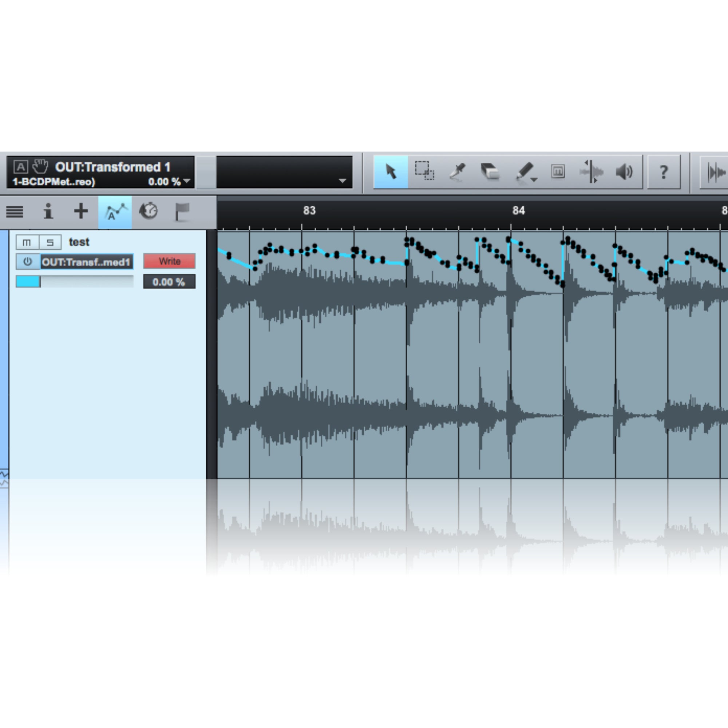Click bar 83 on the timeline ruler

click(309, 211)
